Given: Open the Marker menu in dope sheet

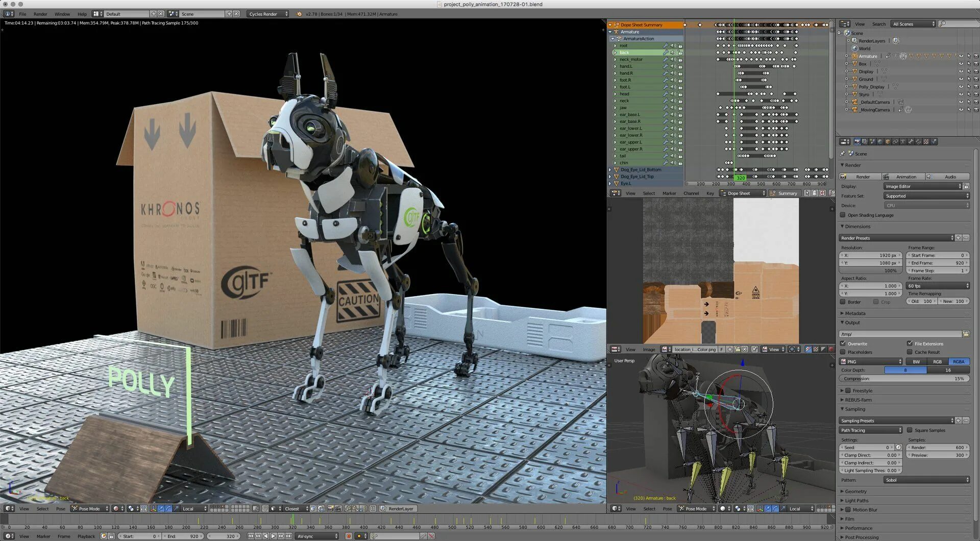Looking at the screenshot, I should click(669, 193).
